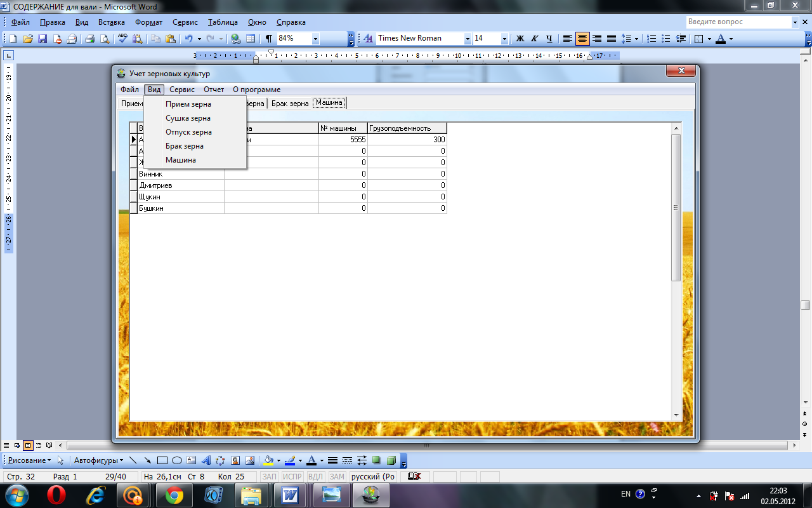
Task: Select Отпуск зерна in the Вид menu
Action: pos(195,132)
